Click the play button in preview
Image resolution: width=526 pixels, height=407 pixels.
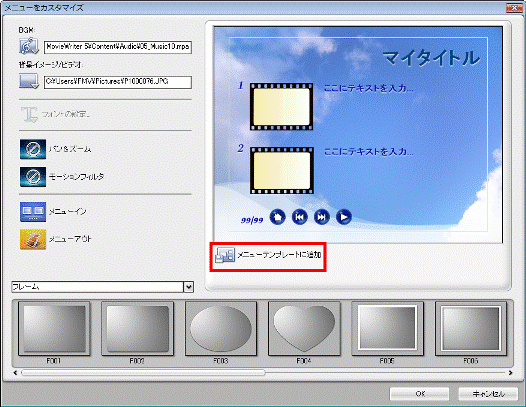tap(344, 217)
